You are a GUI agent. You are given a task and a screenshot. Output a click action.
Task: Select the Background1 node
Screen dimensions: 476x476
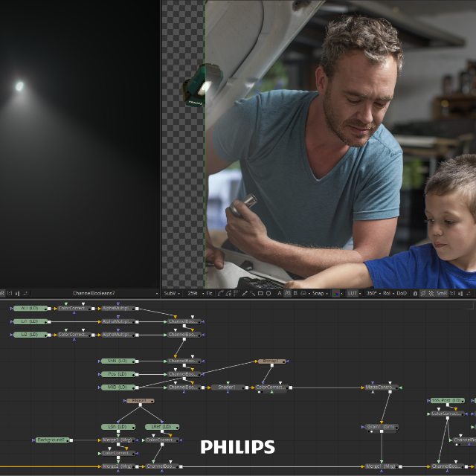(51, 440)
